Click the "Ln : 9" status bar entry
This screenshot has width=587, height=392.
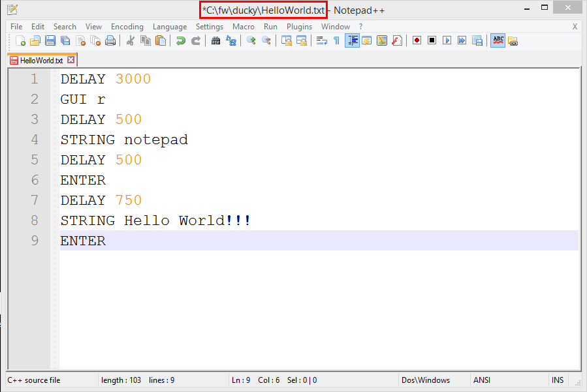[241, 380]
